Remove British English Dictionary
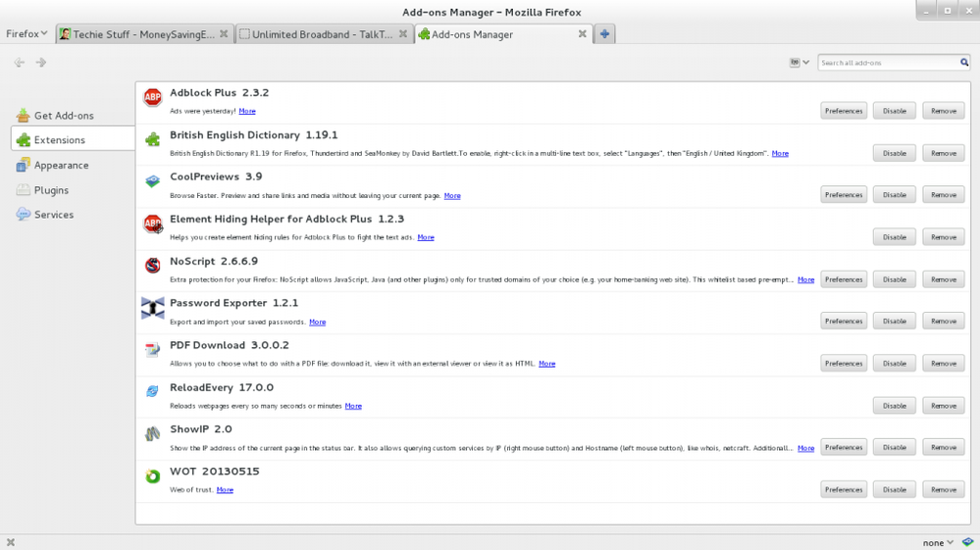980x550 pixels. 943,153
